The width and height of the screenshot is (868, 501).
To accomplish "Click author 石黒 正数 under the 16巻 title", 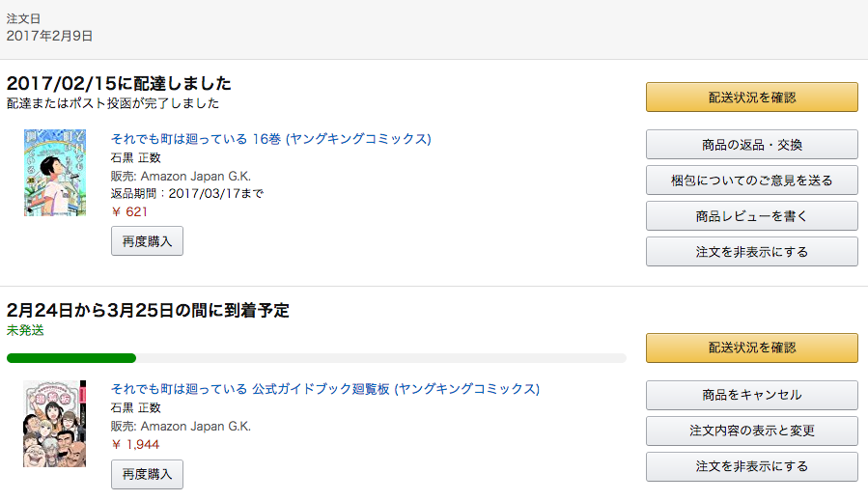I will tap(136, 158).
